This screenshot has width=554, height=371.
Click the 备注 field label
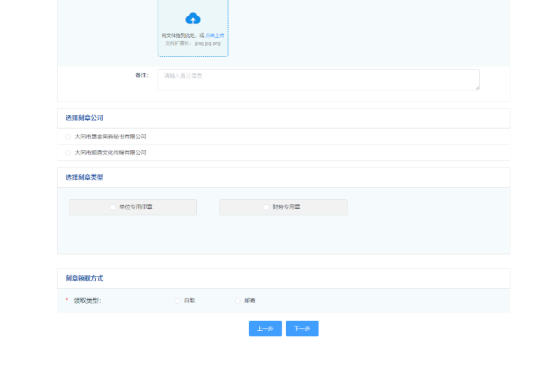pos(142,75)
